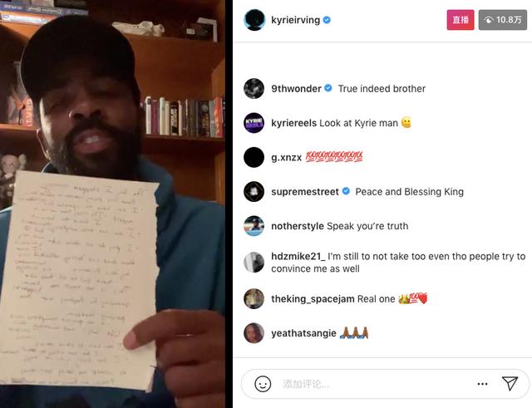
Task: Focus the add comment text field
Action: (377, 384)
